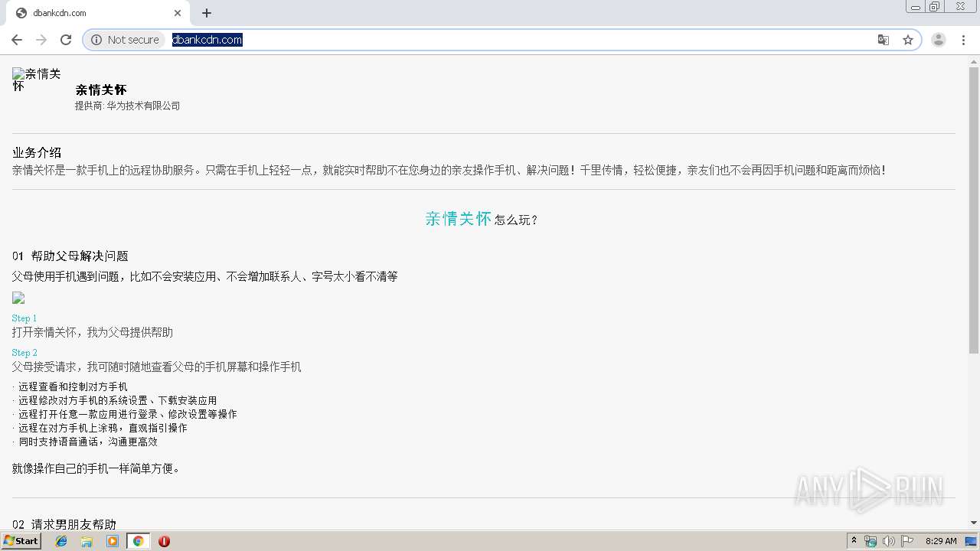Click provider text 华为技术有限公司

pos(143,106)
